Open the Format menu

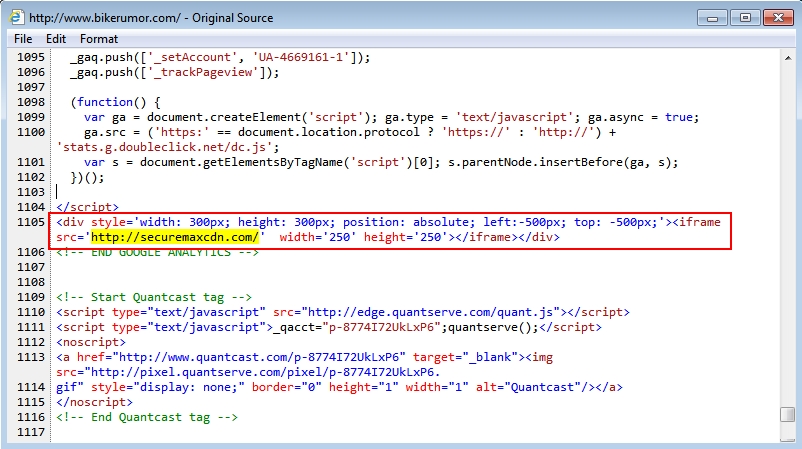(x=99, y=39)
